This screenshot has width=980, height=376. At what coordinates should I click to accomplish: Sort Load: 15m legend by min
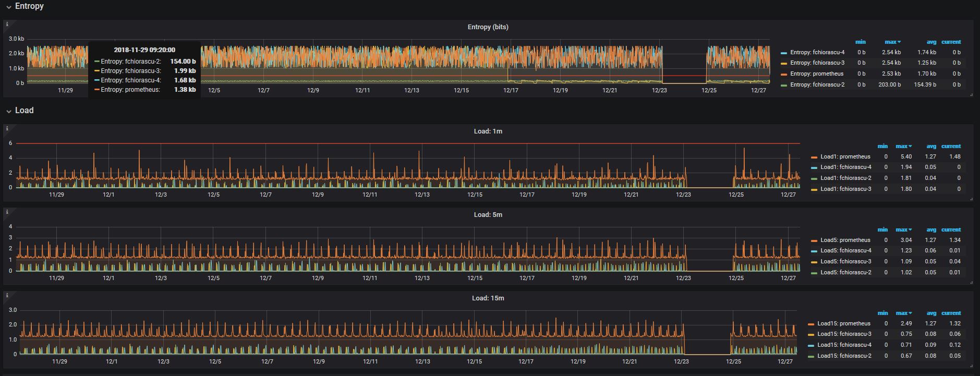click(882, 313)
